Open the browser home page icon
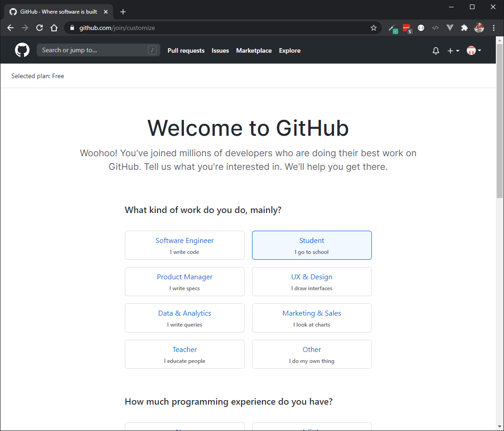504x431 pixels. tap(54, 28)
